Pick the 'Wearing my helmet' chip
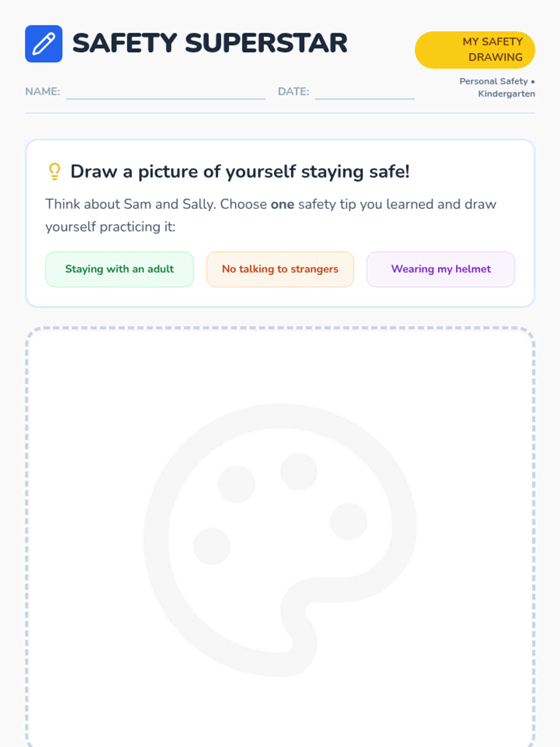Image resolution: width=560 pixels, height=747 pixels. pos(441,269)
